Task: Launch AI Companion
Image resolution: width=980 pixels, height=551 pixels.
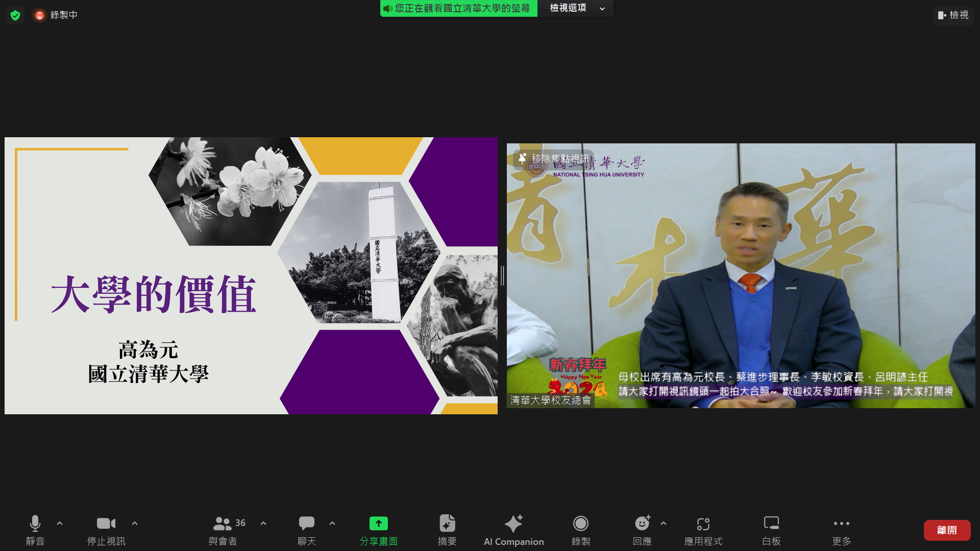Action: [x=513, y=530]
